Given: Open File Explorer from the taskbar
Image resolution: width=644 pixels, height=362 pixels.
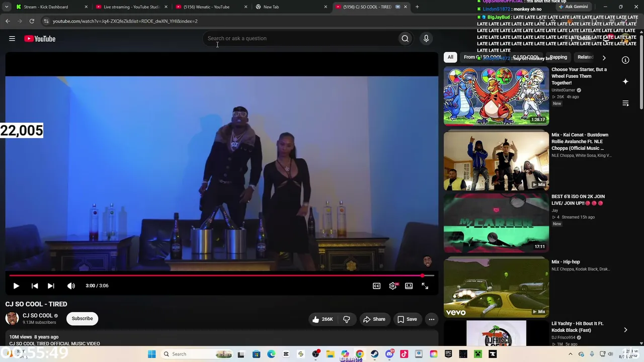Looking at the screenshot, I should click(330, 354).
